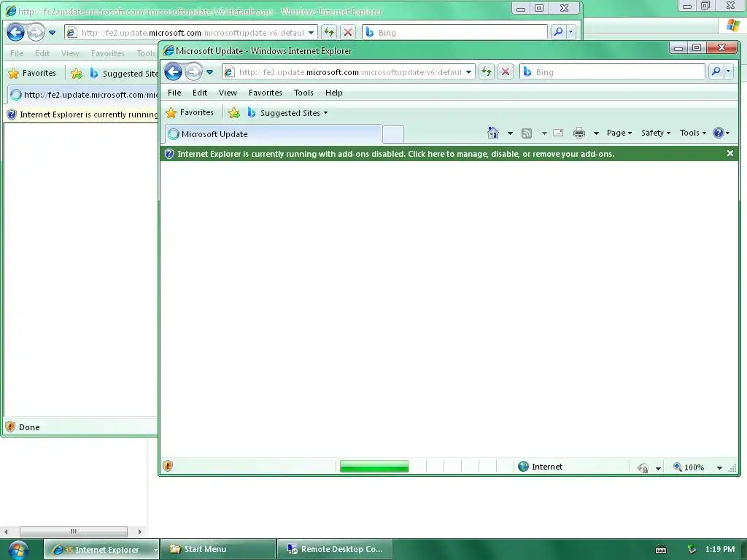Open the Help menu in front window

pos(334,93)
